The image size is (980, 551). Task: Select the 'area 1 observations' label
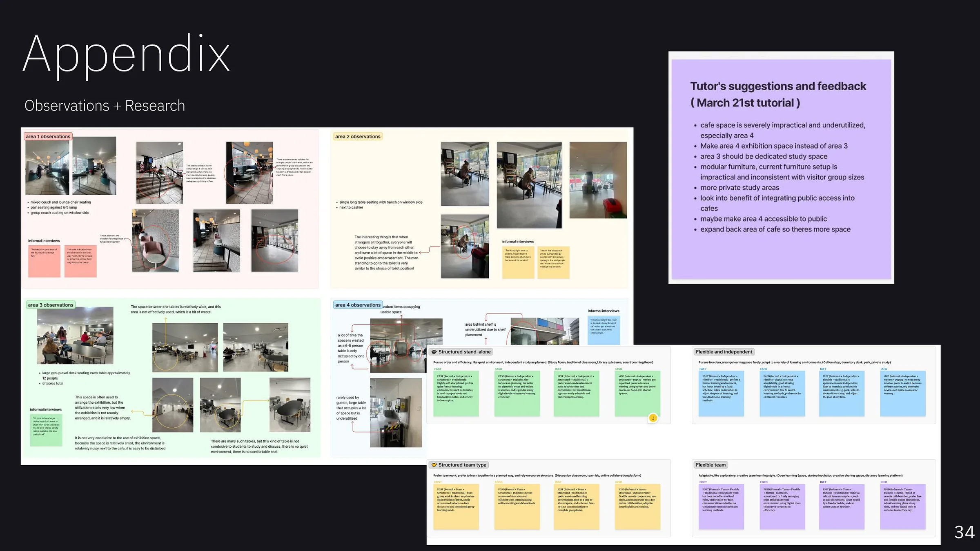coord(48,137)
